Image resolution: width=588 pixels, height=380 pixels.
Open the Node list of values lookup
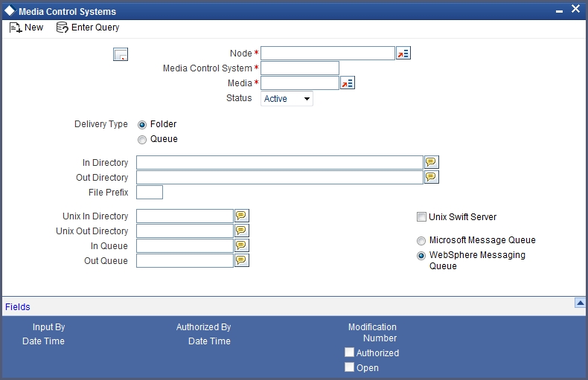click(403, 54)
